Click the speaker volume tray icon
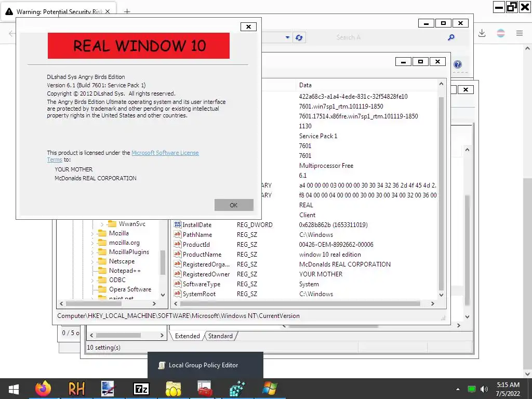 tap(484, 389)
